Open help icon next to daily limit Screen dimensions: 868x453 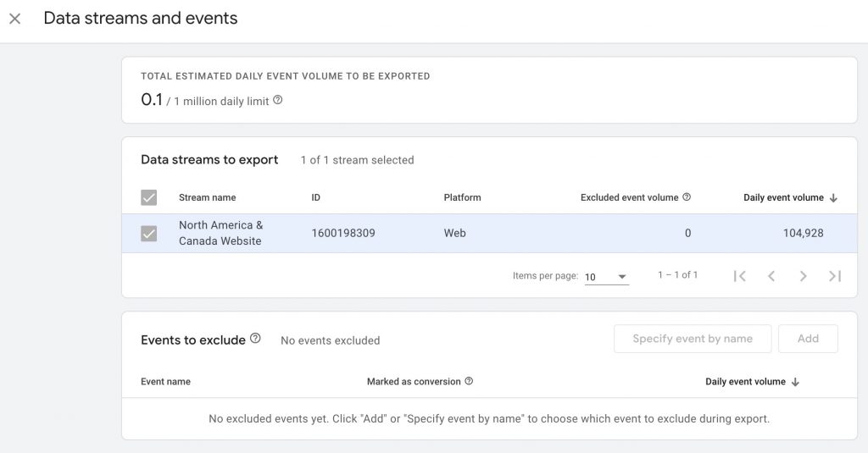click(278, 100)
